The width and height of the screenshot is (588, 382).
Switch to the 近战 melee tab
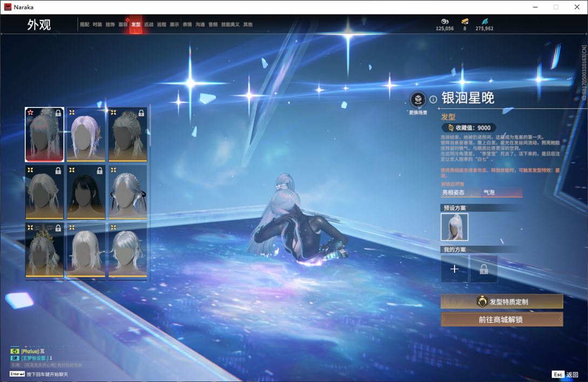pos(149,24)
